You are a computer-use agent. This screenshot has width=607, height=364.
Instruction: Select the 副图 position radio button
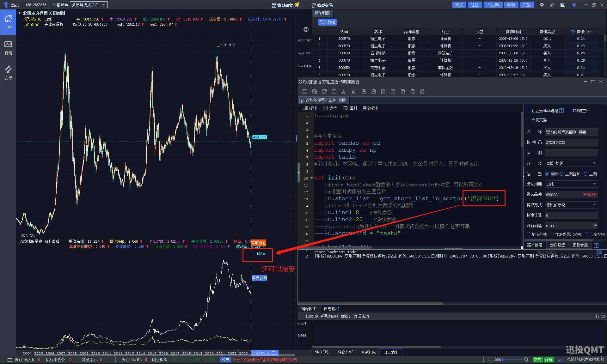click(x=547, y=174)
